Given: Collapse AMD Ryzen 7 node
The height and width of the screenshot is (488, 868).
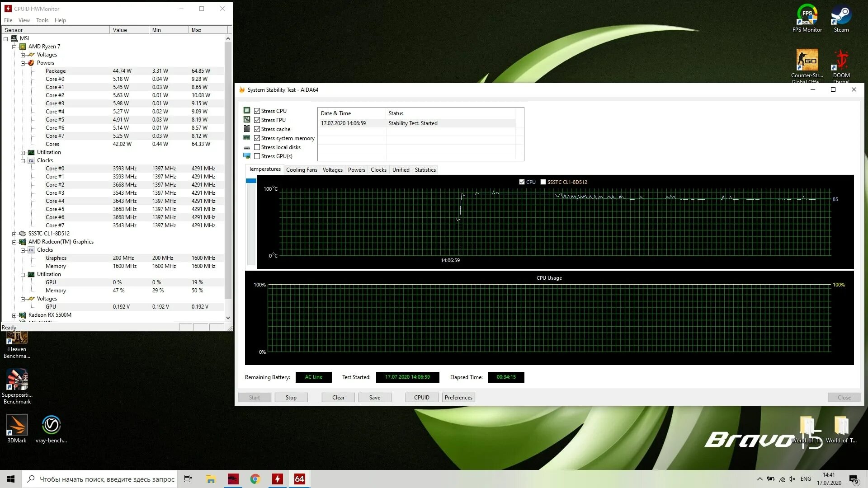Looking at the screenshot, I should (x=14, y=47).
